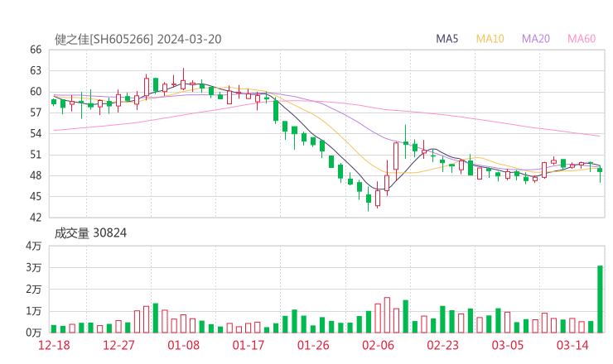The width and height of the screenshot is (613, 364).
Task: Click the 3万 volume axis label
Action: [x=34, y=267]
